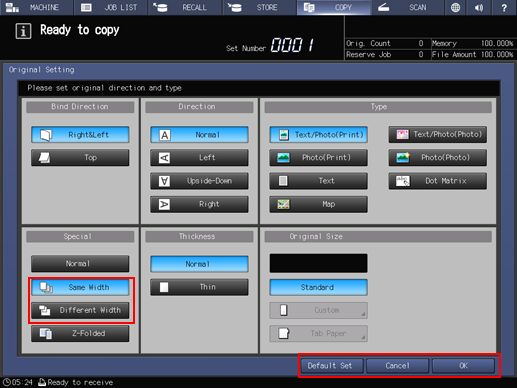Switch to the JOB LIST tab
Screen dimensions: 517x388
(x=111, y=7)
